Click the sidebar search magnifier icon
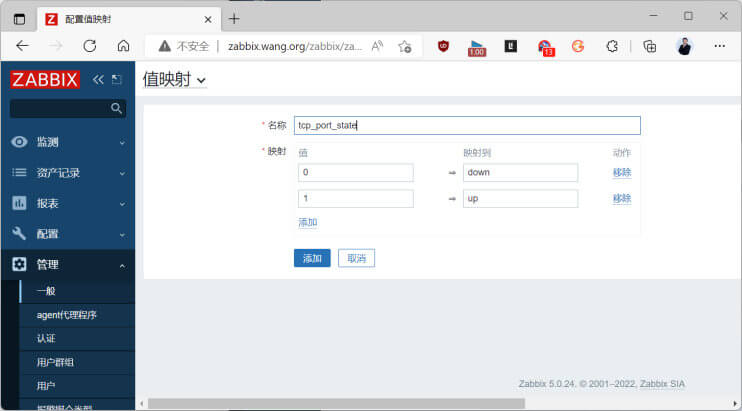 pos(116,108)
